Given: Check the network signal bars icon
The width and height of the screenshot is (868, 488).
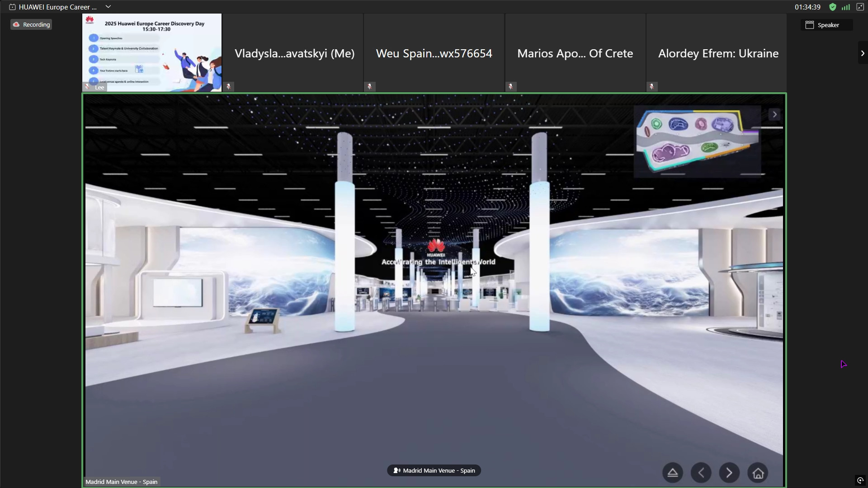Looking at the screenshot, I should [x=845, y=7].
